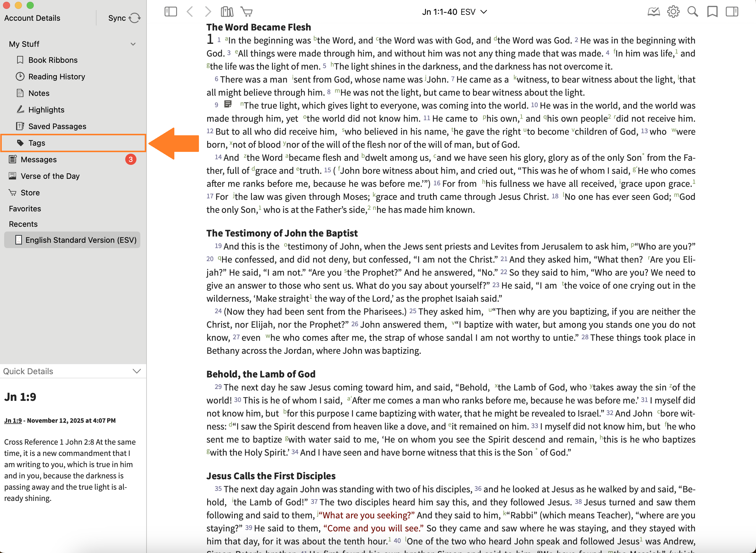This screenshot has height=553, width=756.
Task: Click the Favorites section header
Action: (x=25, y=208)
